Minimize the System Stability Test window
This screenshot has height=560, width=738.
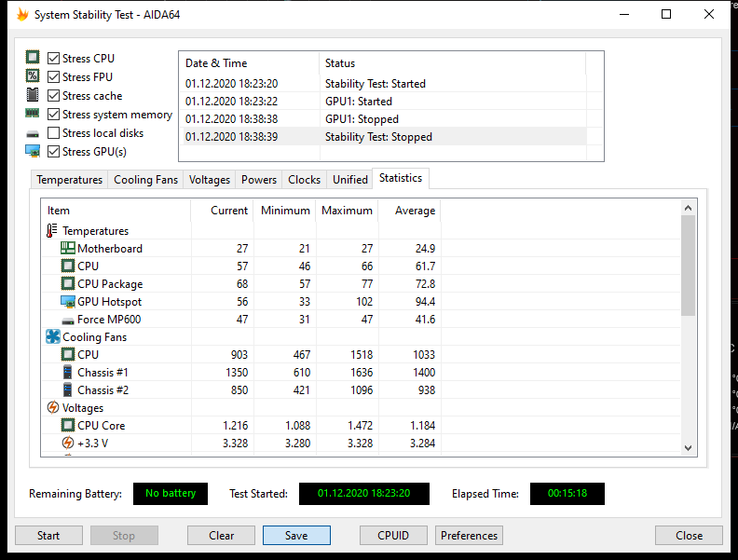click(624, 14)
